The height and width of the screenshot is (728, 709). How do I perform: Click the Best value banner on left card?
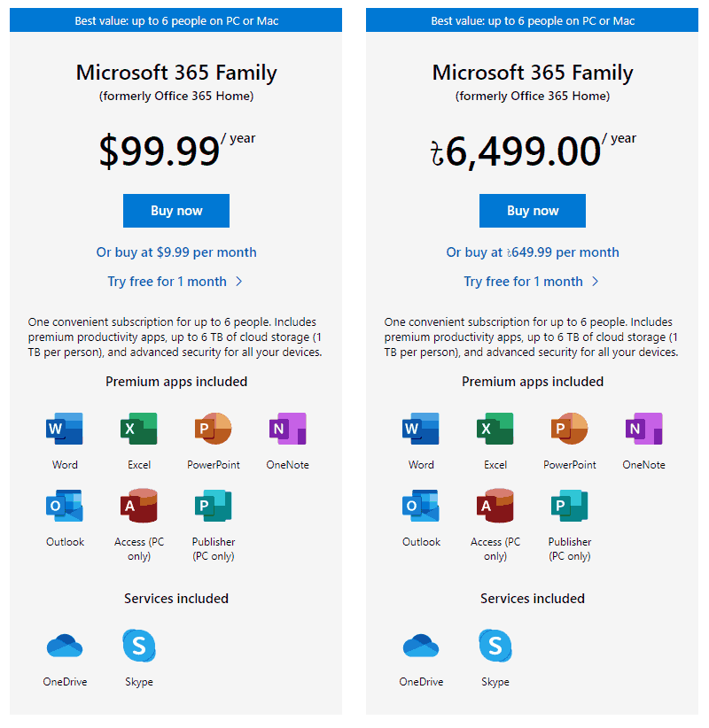pyautogui.click(x=175, y=19)
